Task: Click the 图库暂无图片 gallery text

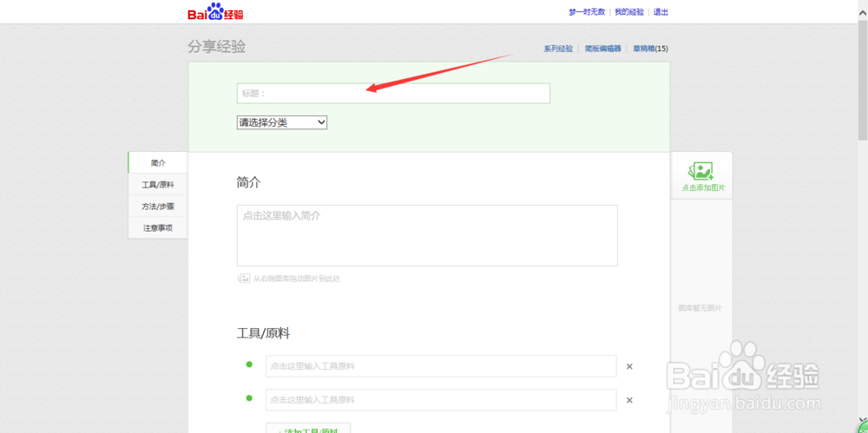Action: 700,308
